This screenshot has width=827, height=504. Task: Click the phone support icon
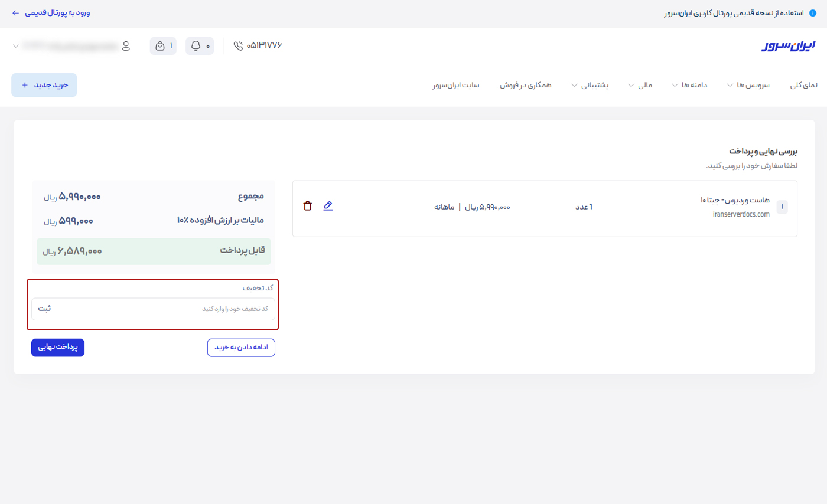pos(239,46)
